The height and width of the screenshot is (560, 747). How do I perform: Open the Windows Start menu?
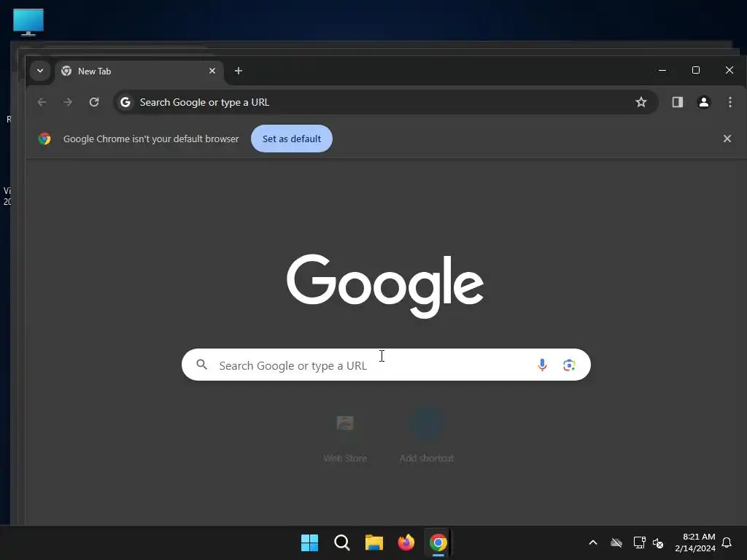click(x=309, y=542)
